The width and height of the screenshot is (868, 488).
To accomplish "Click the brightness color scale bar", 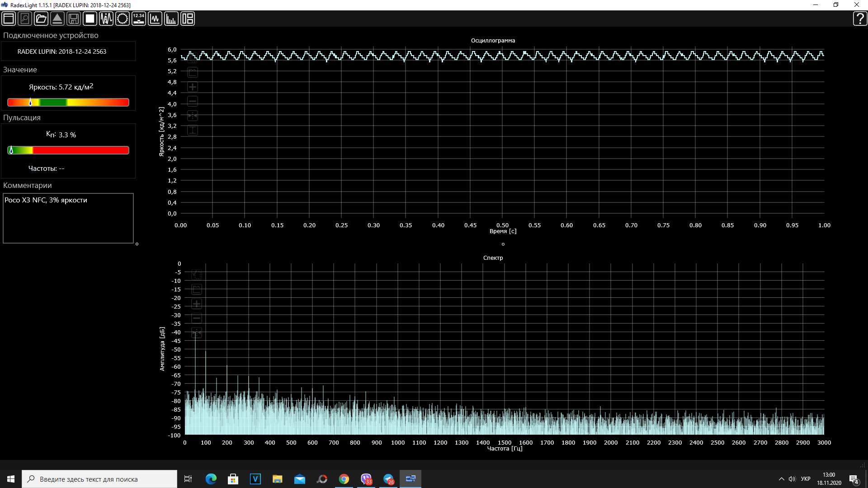I will 68,103.
